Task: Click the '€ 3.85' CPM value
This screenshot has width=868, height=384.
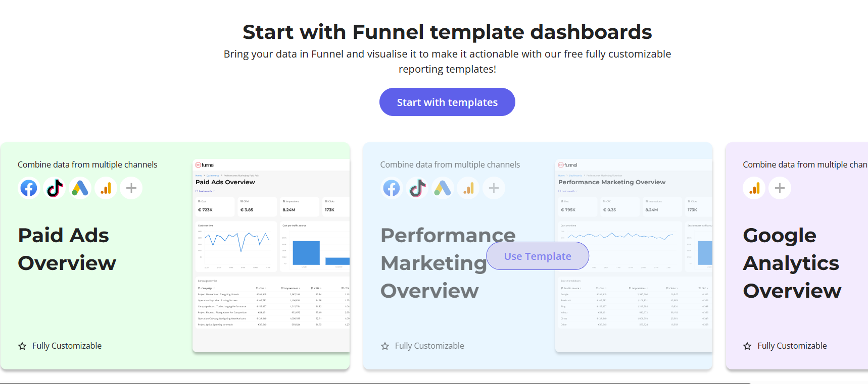Action: pyautogui.click(x=247, y=210)
